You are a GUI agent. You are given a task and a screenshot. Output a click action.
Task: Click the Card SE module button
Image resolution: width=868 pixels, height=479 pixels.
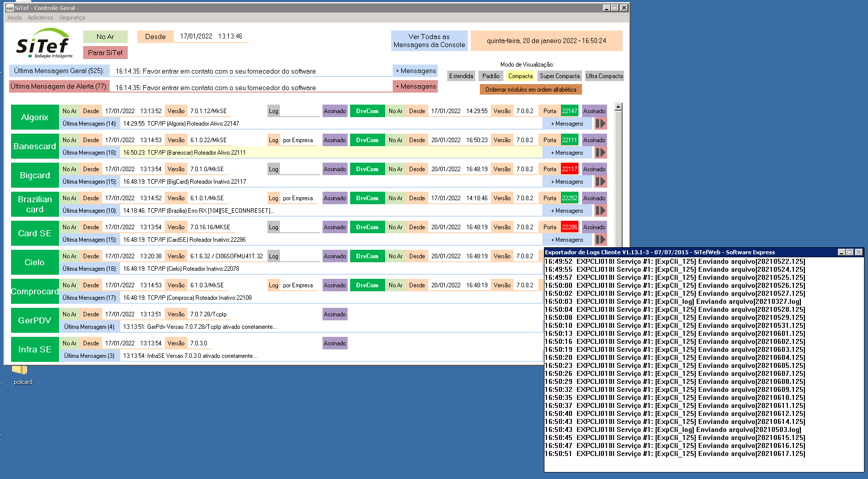(35, 233)
